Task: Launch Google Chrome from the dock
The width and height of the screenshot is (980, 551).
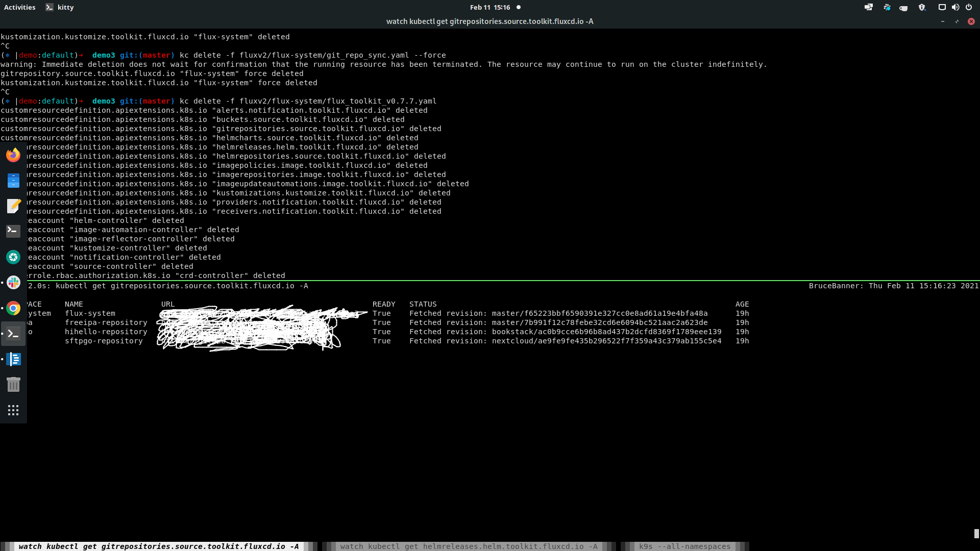Action: [13, 308]
